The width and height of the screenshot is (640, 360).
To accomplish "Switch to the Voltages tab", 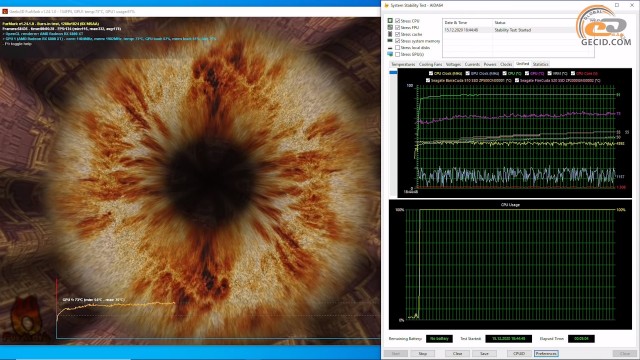I will pos(453,64).
